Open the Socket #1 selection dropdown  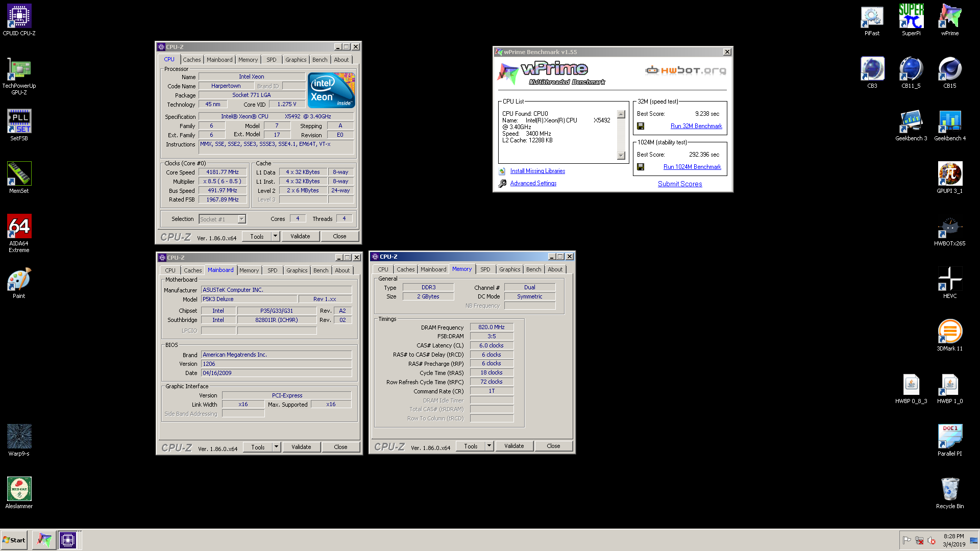click(x=241, y=219)
